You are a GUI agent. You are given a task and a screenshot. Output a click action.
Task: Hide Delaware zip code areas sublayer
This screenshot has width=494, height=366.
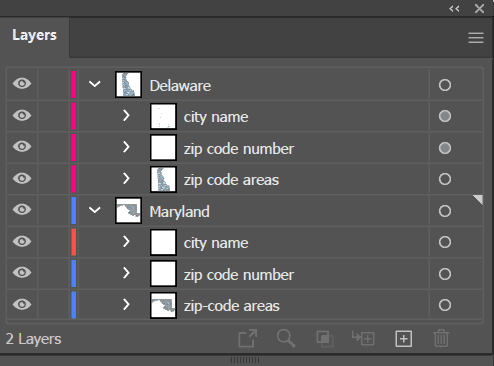click(x=22, y=178)
